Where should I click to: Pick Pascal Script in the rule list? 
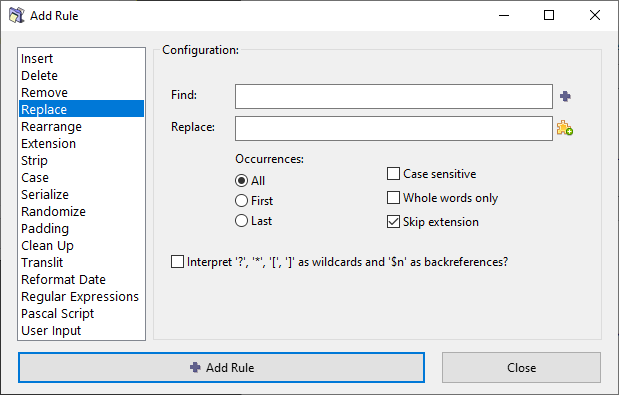pyautogui.click(x=81, y=313)
